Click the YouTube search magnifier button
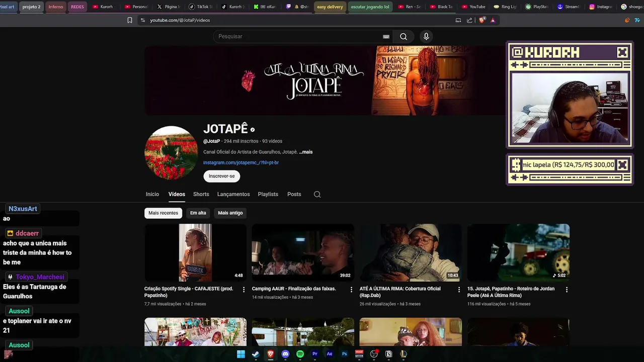This screenshot has height=362, width=644. point(404,36)
